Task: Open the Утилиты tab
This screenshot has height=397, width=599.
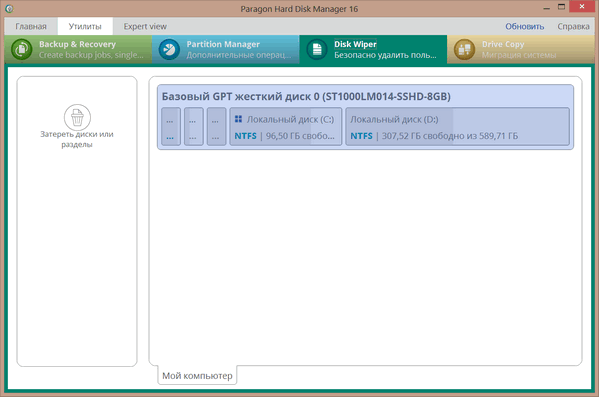Action: pyautogui.click(x=85, y=26)
